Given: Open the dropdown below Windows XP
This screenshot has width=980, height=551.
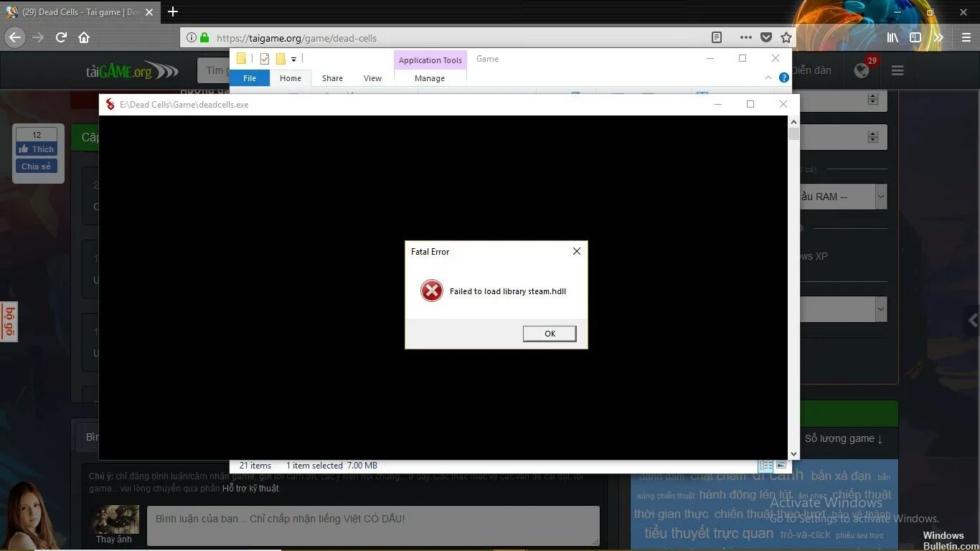Looking at the screenshot, I should tap(843, 310).
